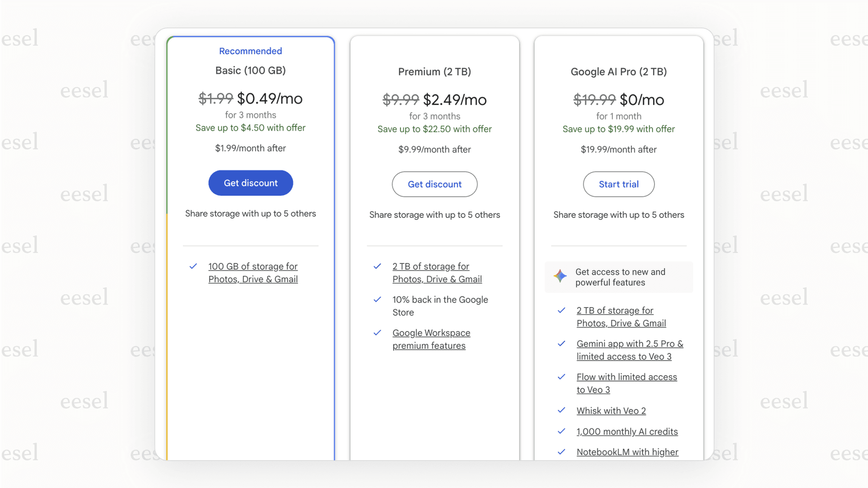Click the checkmark beside NotebookLM feature
Viewport: 868px width, 488px height.
click(x=562, y=452)
